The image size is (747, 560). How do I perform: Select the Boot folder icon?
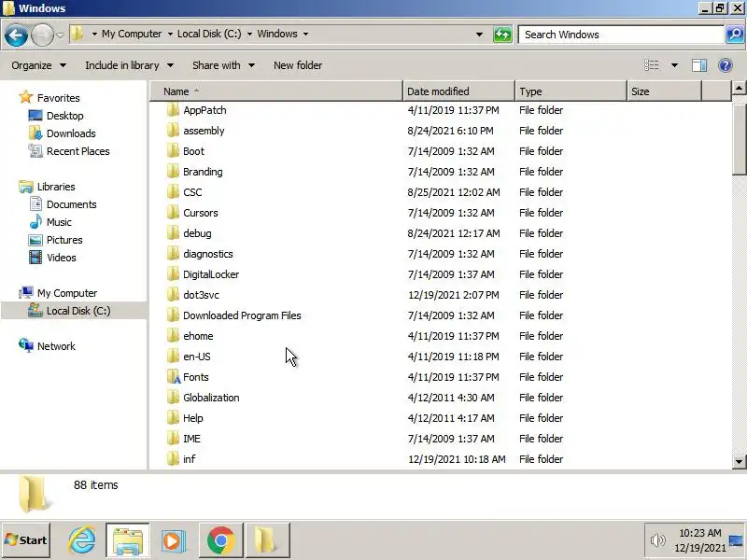(x=173, y=151)
